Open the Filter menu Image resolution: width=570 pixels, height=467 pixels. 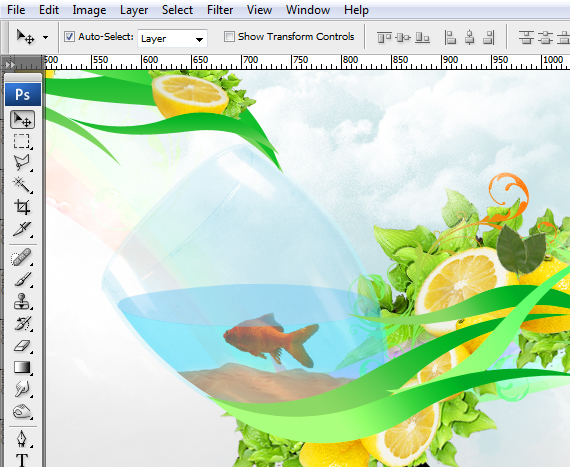(x=220, y=10)
